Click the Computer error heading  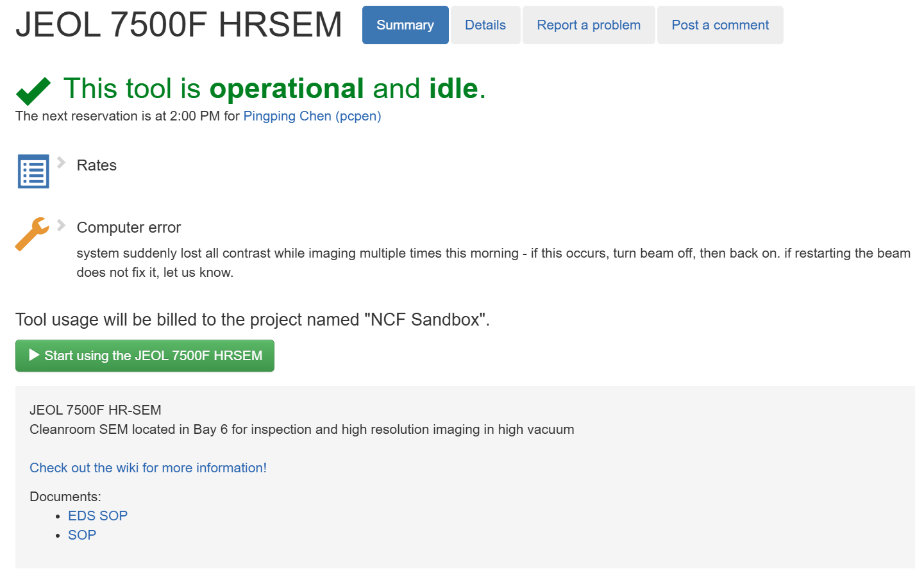[129, 228]
